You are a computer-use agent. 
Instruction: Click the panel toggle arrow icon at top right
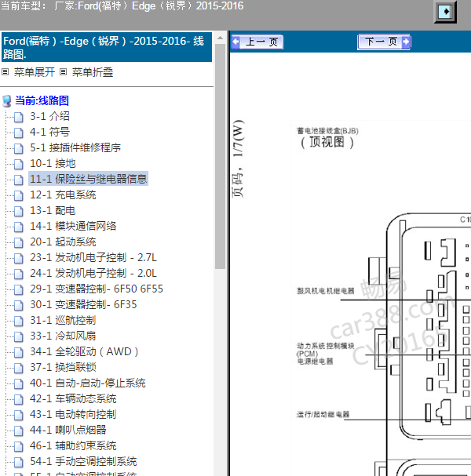(x=445, y=12)
